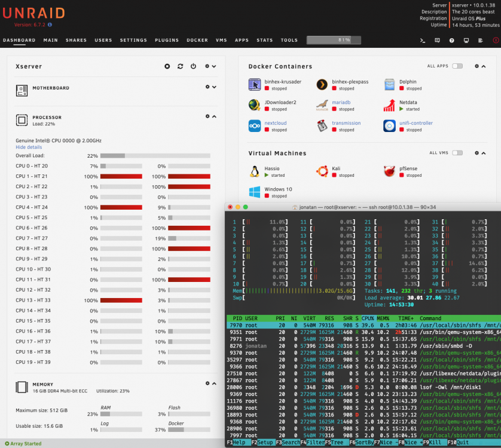Click the RAM 23% usage bar

click(121, 414)
